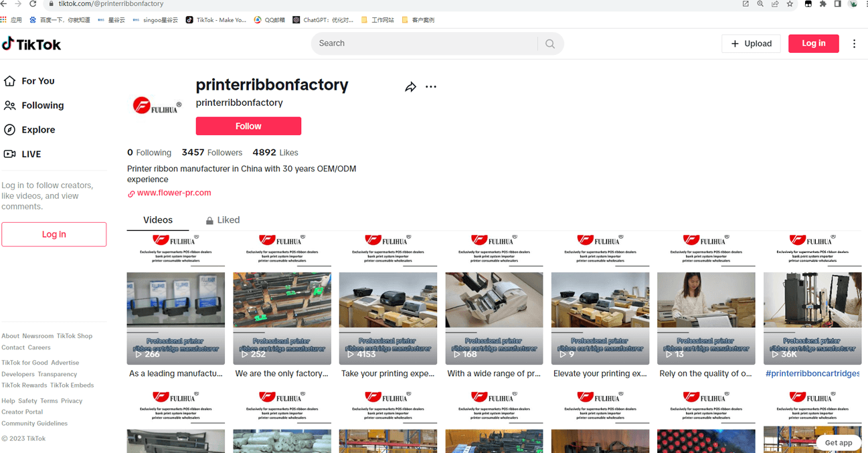Open the Community Guidelines link

34,424
